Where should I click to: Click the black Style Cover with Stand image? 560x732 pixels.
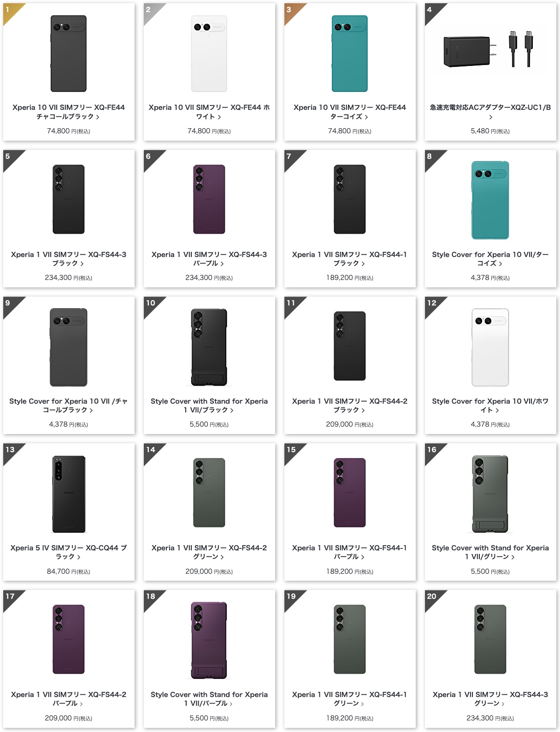click(209, 347)
